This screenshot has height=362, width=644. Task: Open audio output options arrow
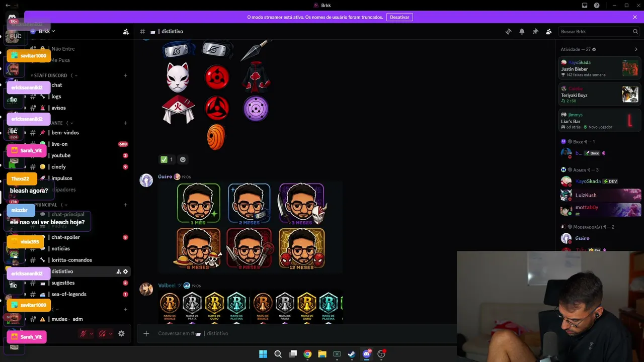110,333
